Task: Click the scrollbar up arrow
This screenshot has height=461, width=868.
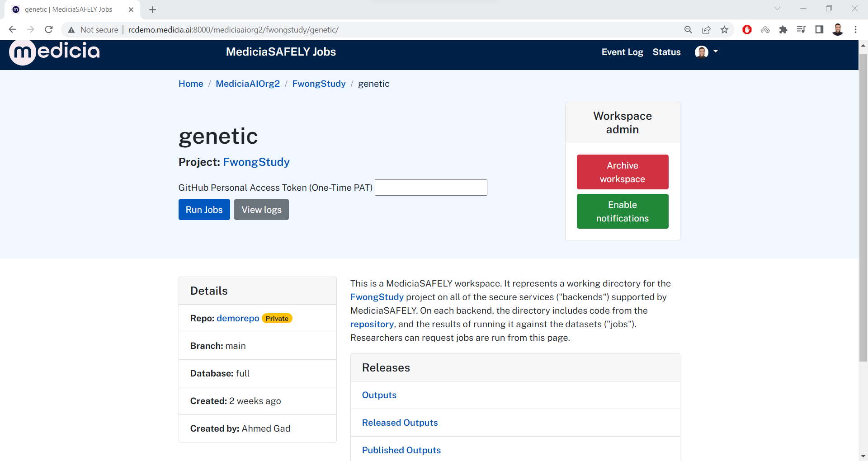Action: click(863, 45)
